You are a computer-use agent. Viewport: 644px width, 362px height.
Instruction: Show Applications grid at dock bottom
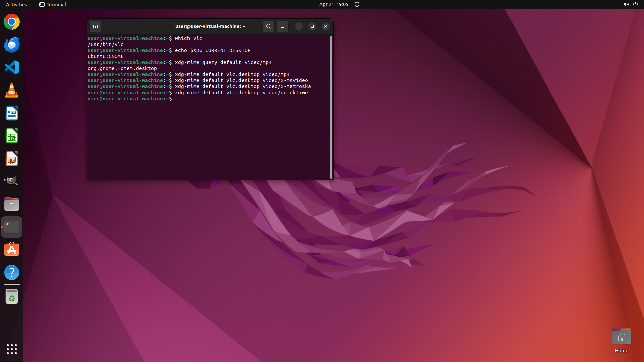click(12, 349)
